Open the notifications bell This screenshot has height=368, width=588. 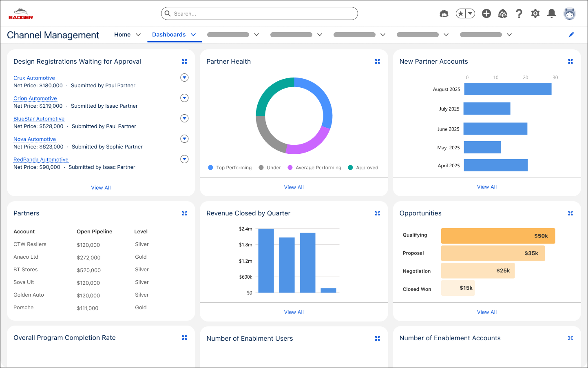tap(552, 13)
